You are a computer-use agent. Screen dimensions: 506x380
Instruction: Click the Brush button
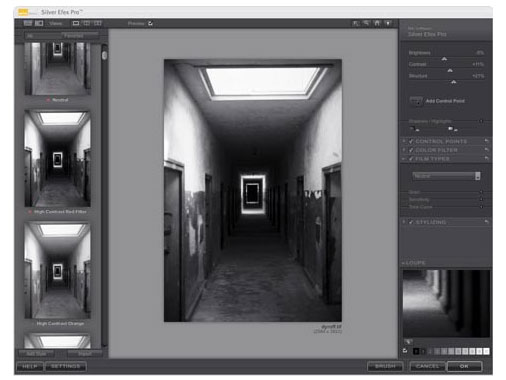pyautogui.click(x=385, y=366)
